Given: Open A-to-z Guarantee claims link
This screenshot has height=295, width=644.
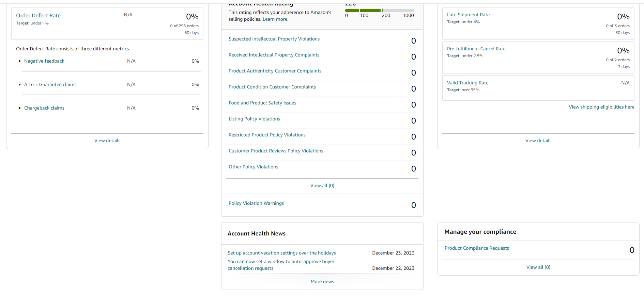Looking at the screenshot, I should (50, 85).
